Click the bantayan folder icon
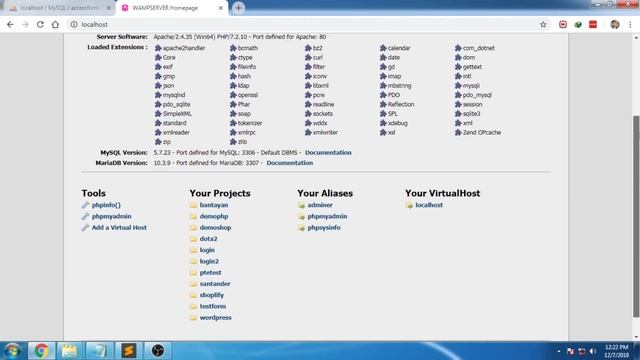Viewport: 640px width, 360px height. coord(193,205)
